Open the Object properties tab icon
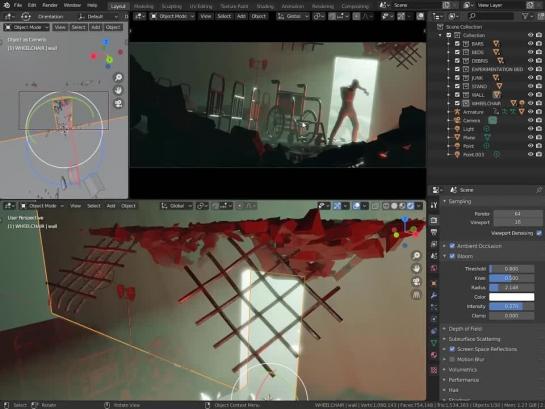This screenshot has width=545, height=409. pos(434,284)
